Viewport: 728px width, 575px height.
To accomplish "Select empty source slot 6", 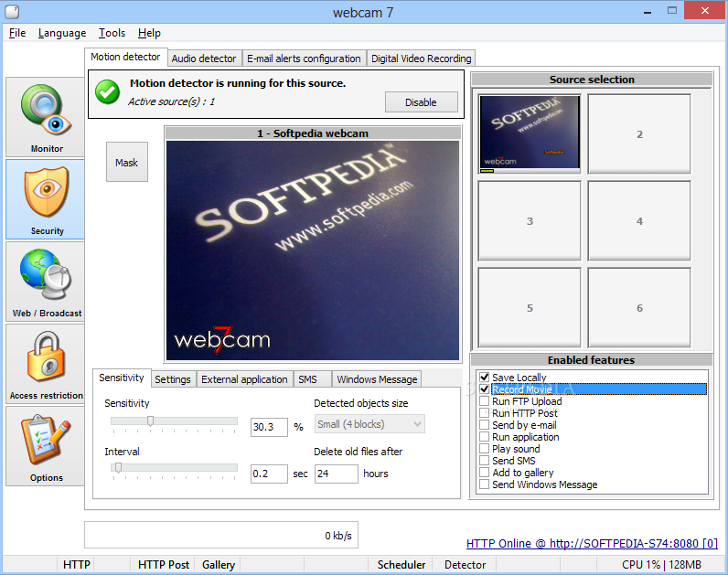I will 639,308.
